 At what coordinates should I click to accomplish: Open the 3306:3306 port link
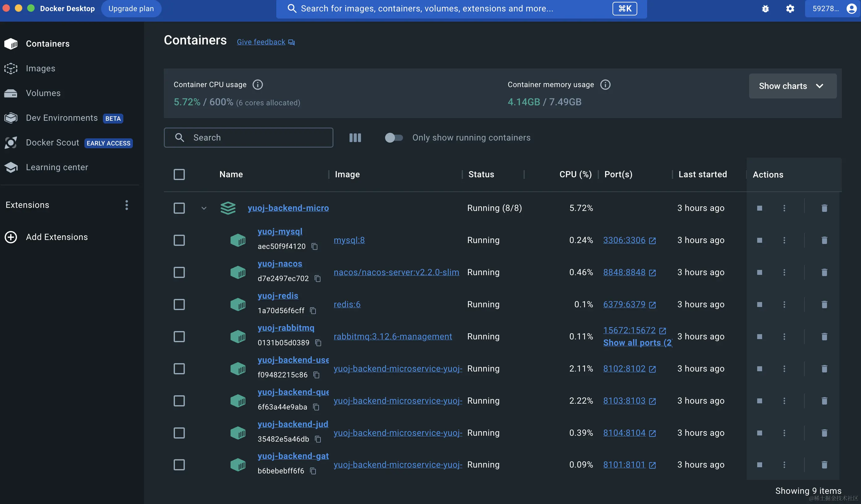point(624,240)
